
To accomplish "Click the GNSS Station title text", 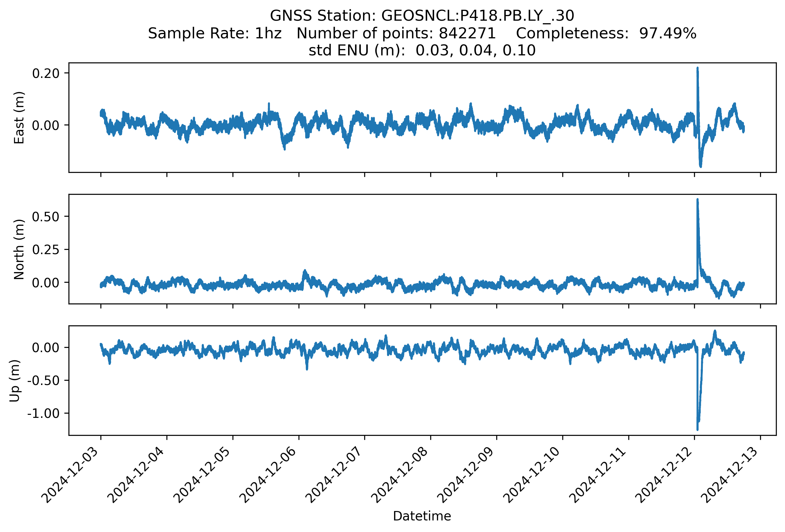I will click(x=422, y=16).
